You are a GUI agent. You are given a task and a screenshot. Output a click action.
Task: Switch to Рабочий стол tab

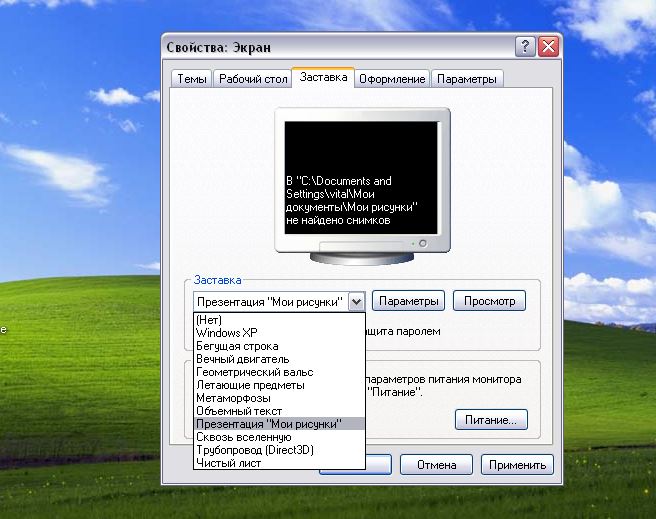point(253,79)
